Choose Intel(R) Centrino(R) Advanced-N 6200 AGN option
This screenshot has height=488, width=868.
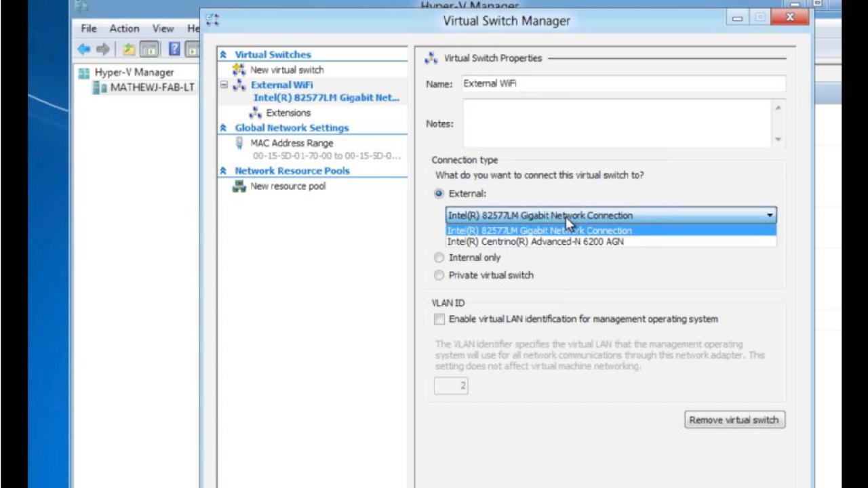point(610,241)
